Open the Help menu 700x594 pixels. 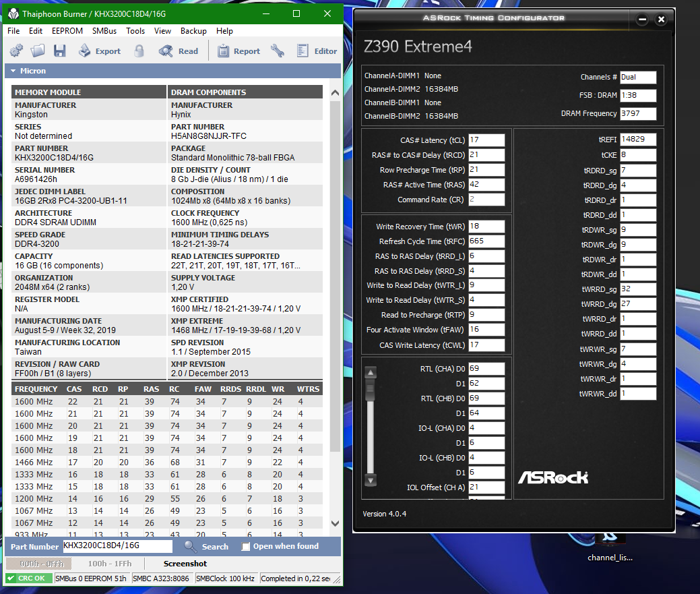pos(224,31)
